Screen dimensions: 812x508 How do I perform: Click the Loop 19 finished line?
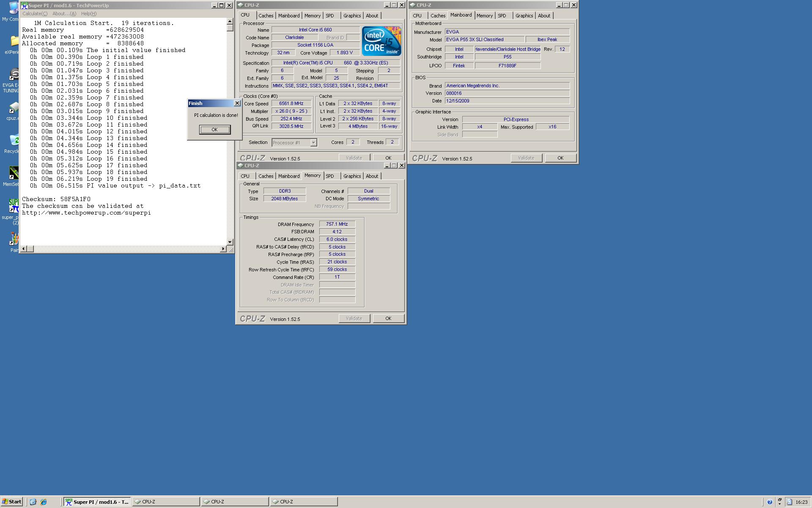(89, 179)
